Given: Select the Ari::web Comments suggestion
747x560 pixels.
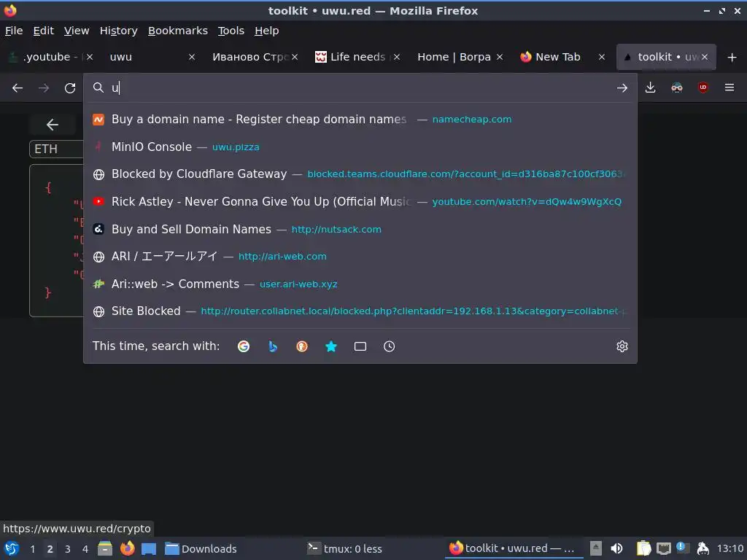Looking at the screenshot, I should (x=360, y=284).
